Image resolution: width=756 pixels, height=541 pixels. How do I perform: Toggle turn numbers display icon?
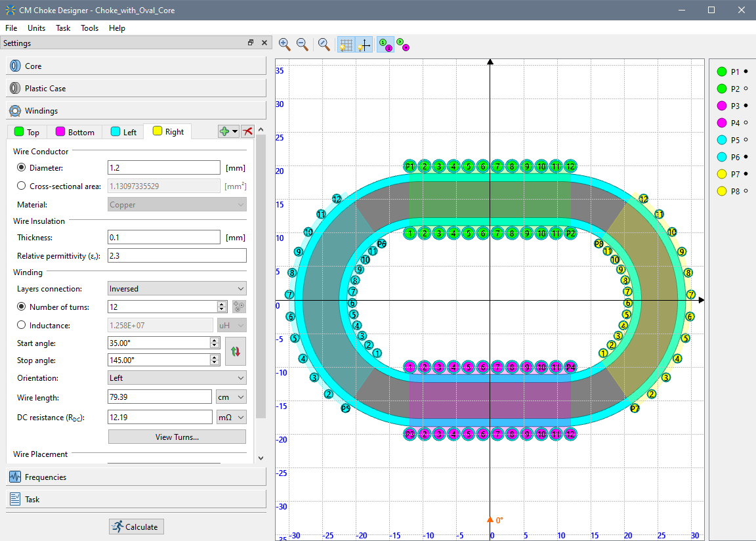(385, 44)
